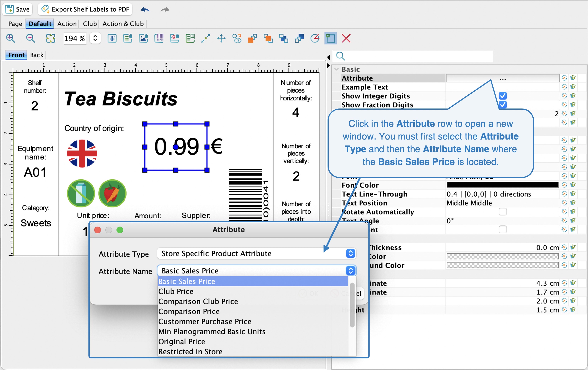The image size is (588, 370).
Task: Click Export Shelf Labels to PDF
Action: click(85, 9)
